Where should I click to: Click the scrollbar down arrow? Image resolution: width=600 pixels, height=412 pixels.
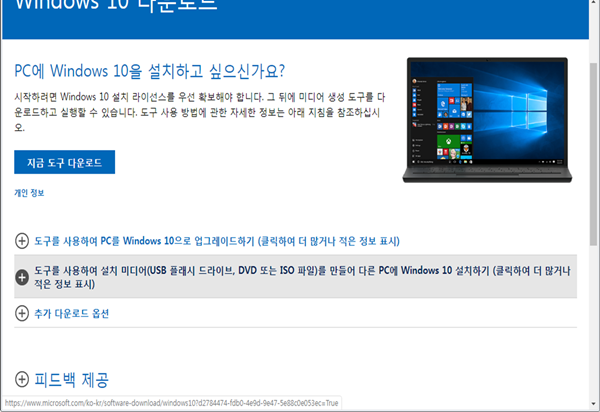coord(593,404)
